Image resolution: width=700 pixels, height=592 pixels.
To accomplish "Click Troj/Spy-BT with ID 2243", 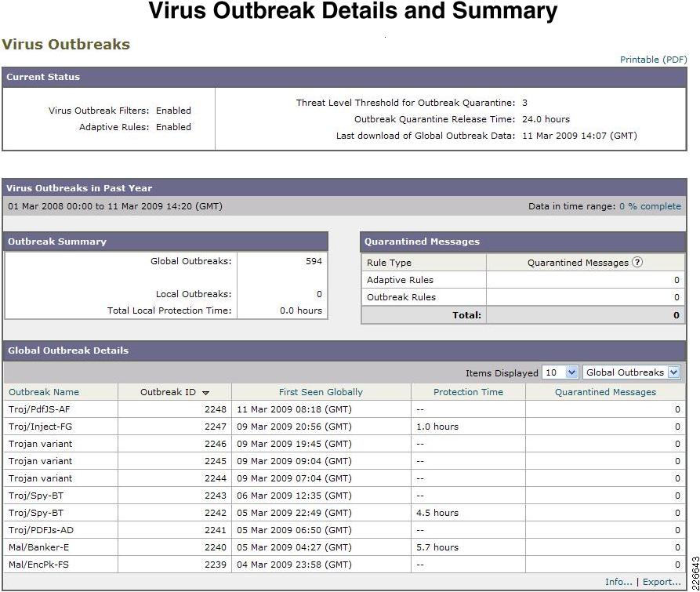I will pyautogui.click(x=36, y=496).
